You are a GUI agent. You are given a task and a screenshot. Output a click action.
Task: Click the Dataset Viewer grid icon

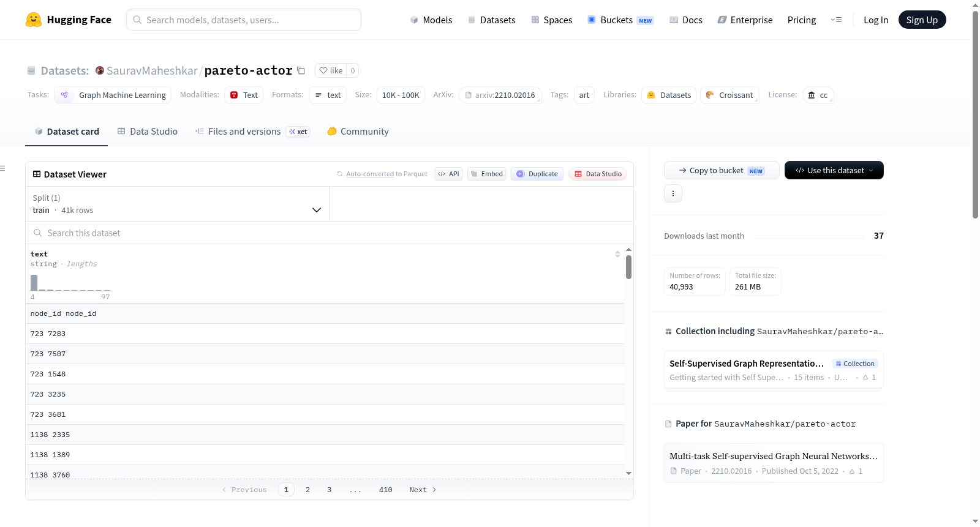pyautogui.click(x=37, y=174)
